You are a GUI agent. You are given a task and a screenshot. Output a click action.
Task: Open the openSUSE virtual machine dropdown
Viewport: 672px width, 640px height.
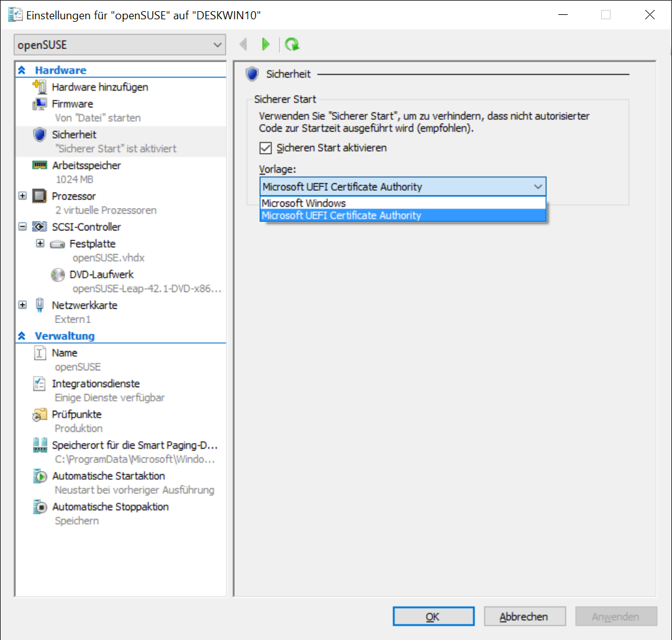point(120,45)
